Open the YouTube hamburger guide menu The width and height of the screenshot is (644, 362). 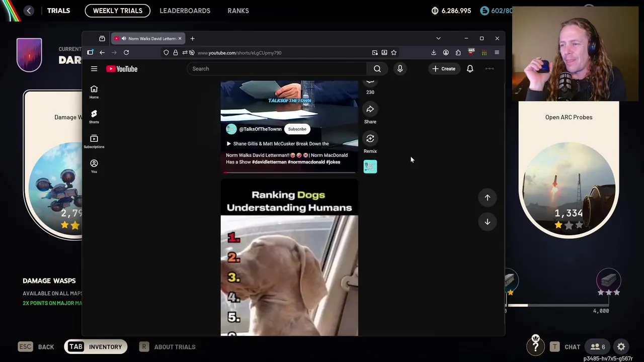pyautogui.click(x=94, y=69)
